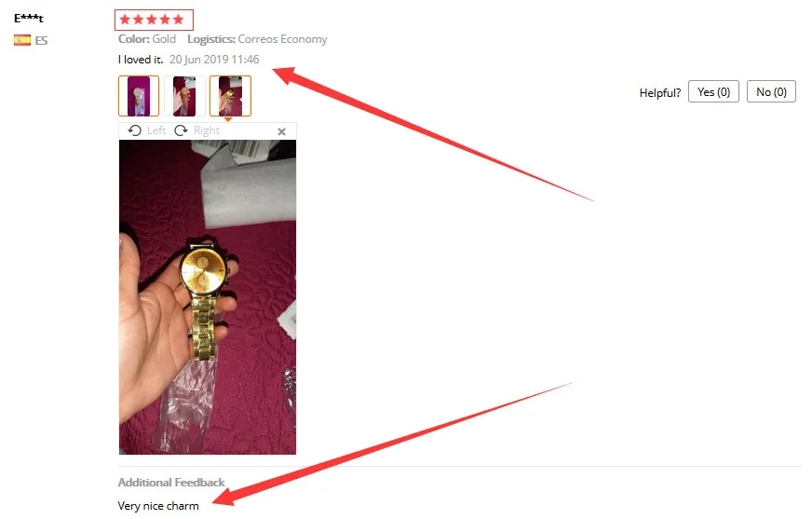Click the Additional Feedback heading
Screen dimensions: 812x519
171,483
